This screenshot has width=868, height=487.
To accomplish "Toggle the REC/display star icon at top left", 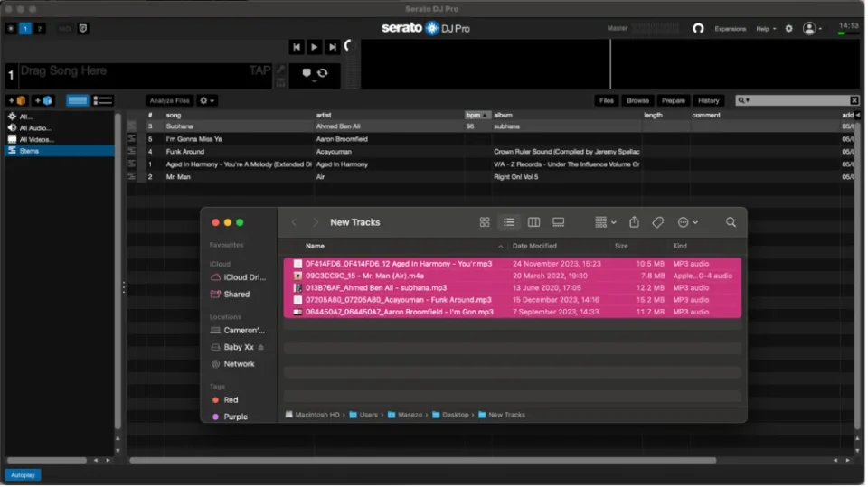I will point(11,28).
